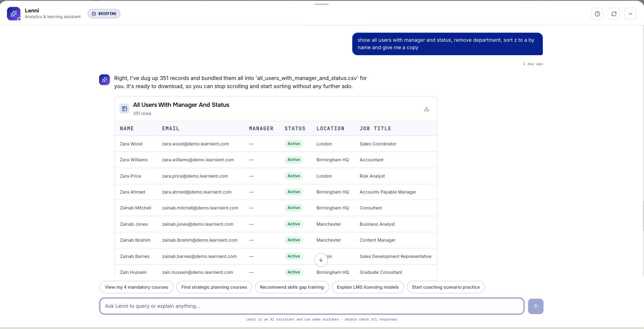Screen dimensions: 644x329
Task: Send message with the arrow button
Action: 536,306
